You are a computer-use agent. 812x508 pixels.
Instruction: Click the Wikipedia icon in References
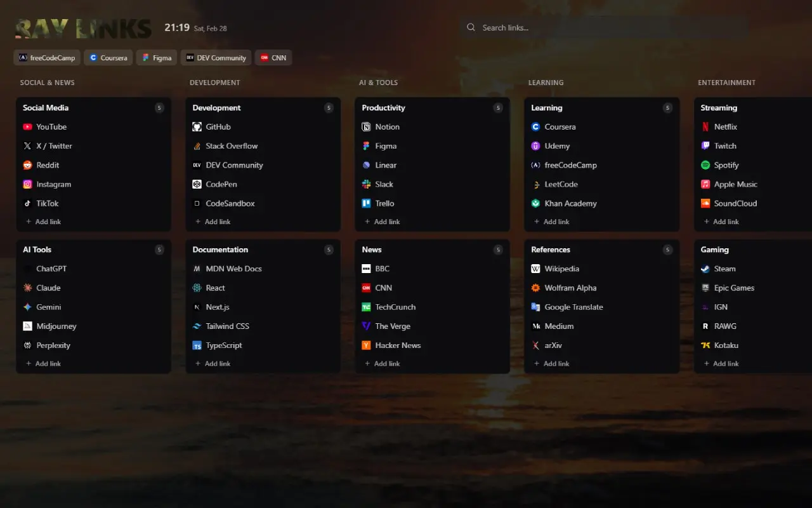click(x=535, y=269)
